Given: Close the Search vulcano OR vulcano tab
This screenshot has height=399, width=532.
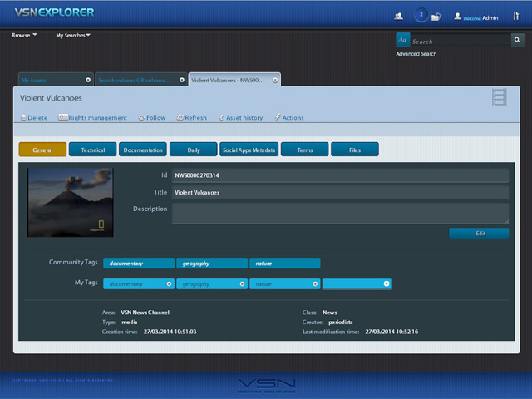Looking at the screenshot, I should [x=182, y=80].
